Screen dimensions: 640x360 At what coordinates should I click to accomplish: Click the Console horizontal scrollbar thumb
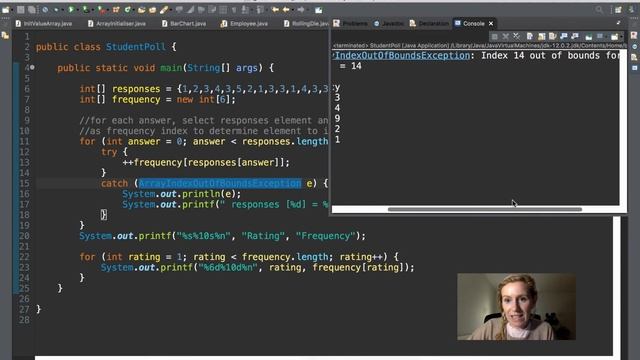click(x=485, y=209)
